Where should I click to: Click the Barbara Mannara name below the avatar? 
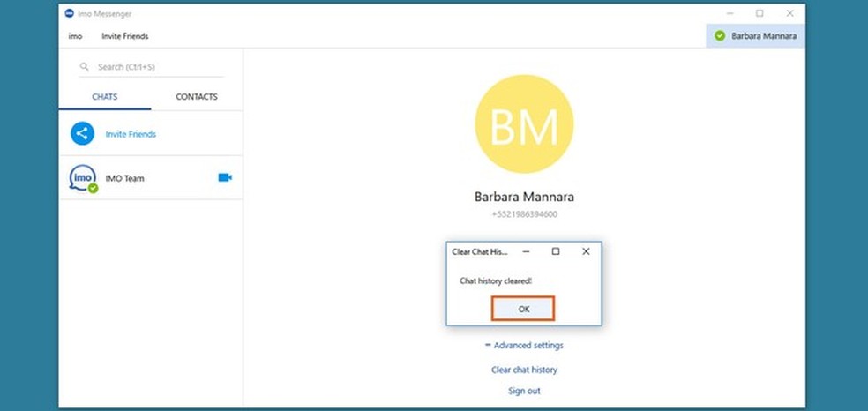pos(524,197)
